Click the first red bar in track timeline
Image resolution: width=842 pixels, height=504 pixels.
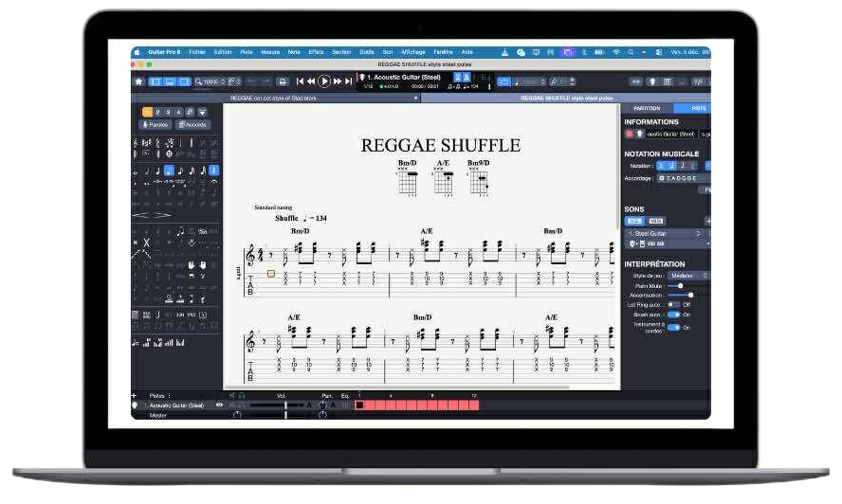coord(359,405)
